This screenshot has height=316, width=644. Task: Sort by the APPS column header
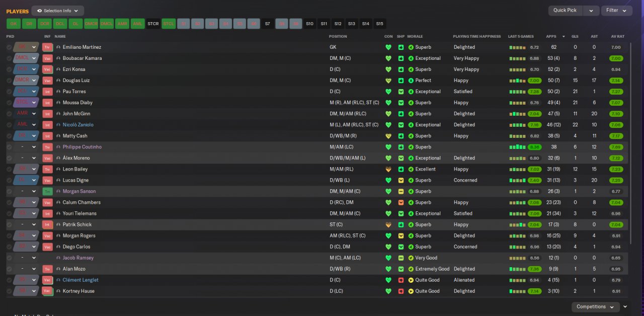coord(551,37)
